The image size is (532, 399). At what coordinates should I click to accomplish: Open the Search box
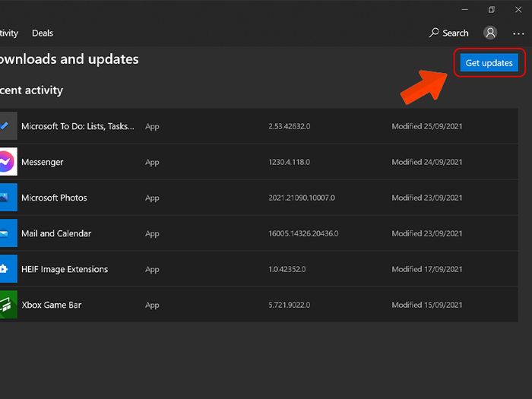pos(449,33)
